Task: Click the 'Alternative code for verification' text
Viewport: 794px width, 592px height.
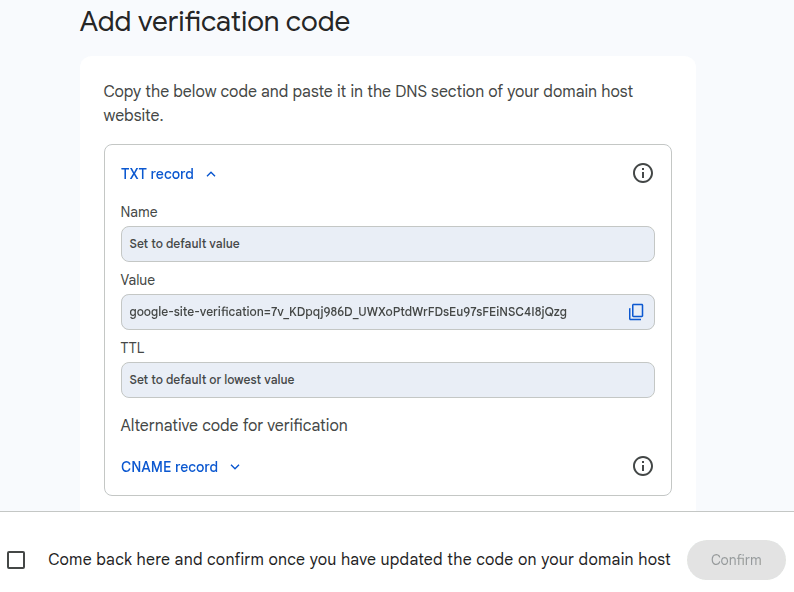Action: point(234,425)
